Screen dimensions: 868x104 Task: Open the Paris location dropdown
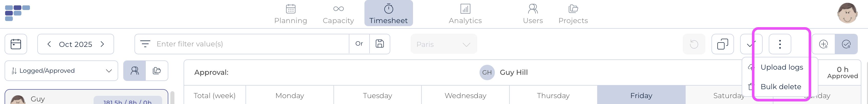point(443,44)
